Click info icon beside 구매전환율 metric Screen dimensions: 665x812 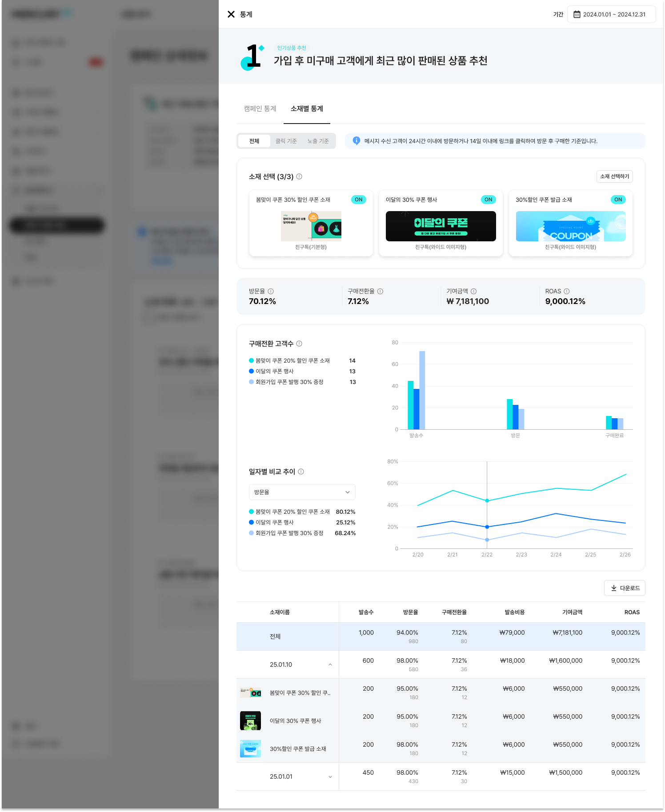coord(380,291)
